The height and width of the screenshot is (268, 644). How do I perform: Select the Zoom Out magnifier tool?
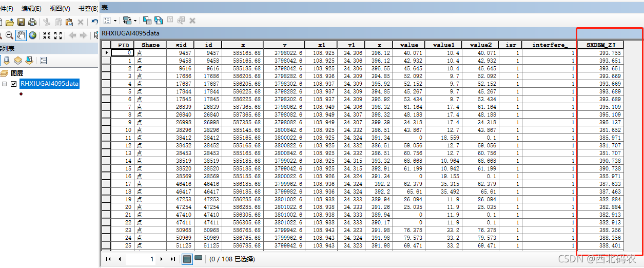[x=9, y=35]
